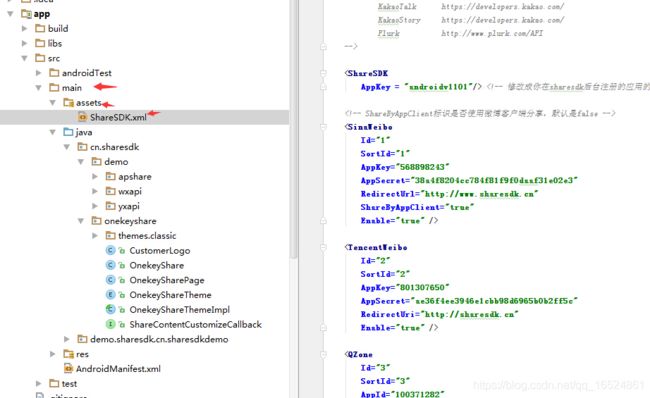Click the res folder icon
Screen dimensions: 650x398
(x=68, y=354)
